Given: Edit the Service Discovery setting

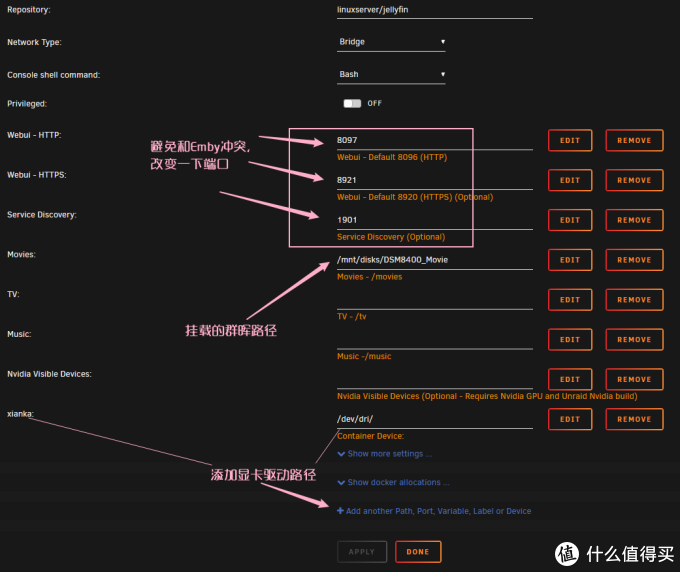Looking at the screenshot, I should tap(570, 220).
